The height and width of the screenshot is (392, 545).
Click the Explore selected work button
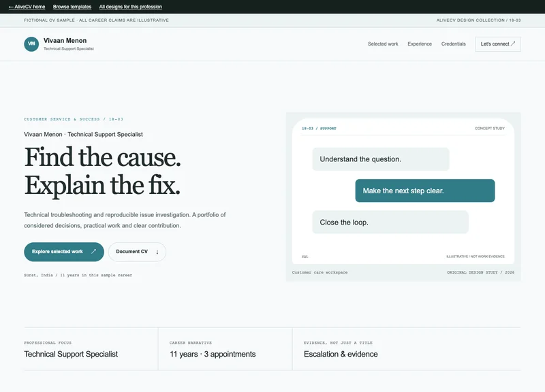coord(64,252)
